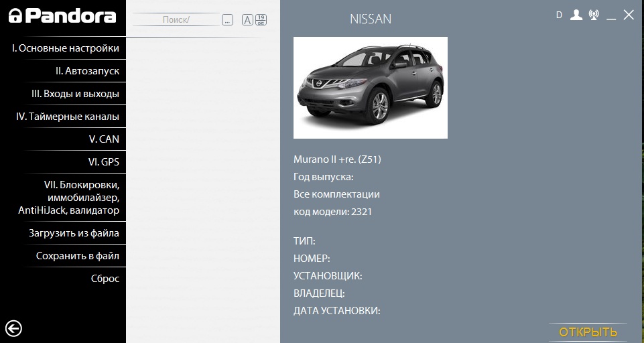Image resolution: width=644 pixels, height=343 pixels.
Task: Click Сохранить в файл
Action: coord(78,256)
